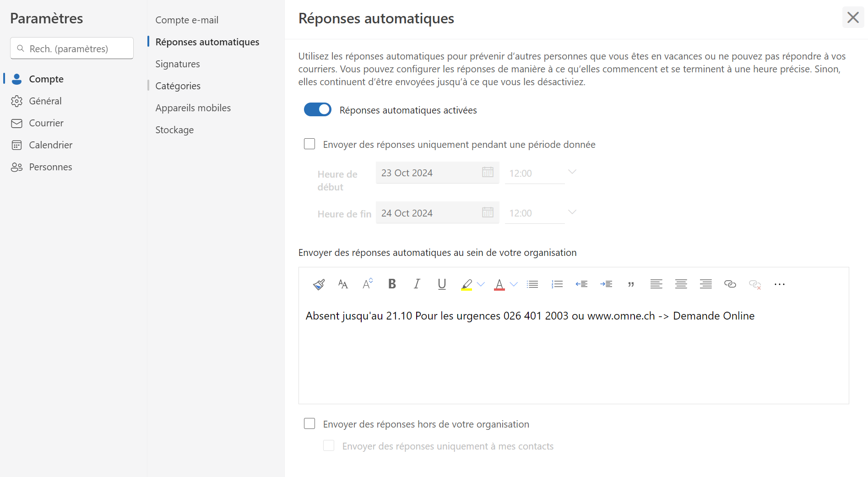Click the settings search field
Image resolution: width=868 pixels, height=477 pixels.
(x=72, y=49)
